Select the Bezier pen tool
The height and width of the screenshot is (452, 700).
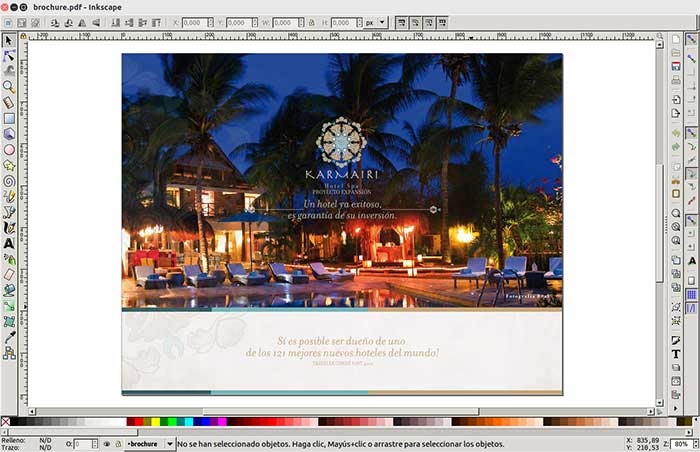[8, 212]
